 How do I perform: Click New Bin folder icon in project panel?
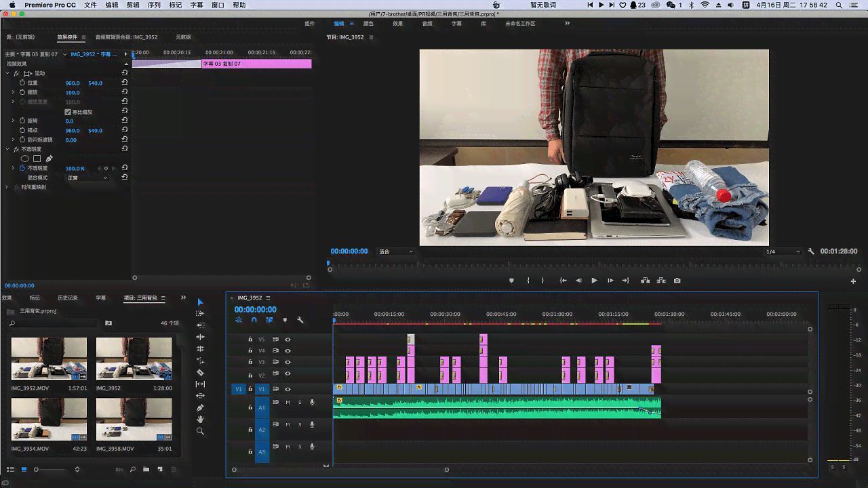click(146, 469)
